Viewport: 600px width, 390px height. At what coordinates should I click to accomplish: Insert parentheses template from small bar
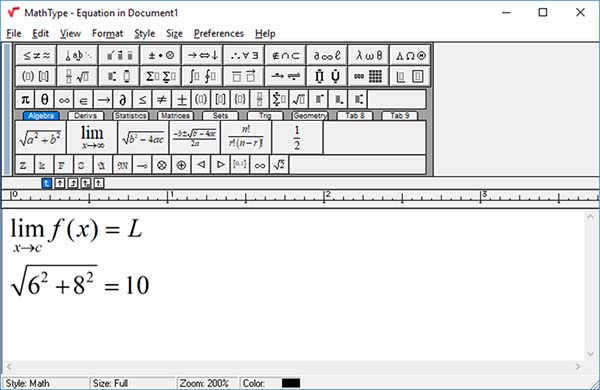tap(201, 100)
